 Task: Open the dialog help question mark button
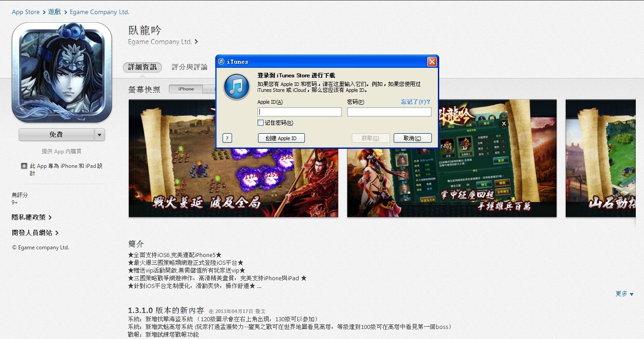coord(228,138)
